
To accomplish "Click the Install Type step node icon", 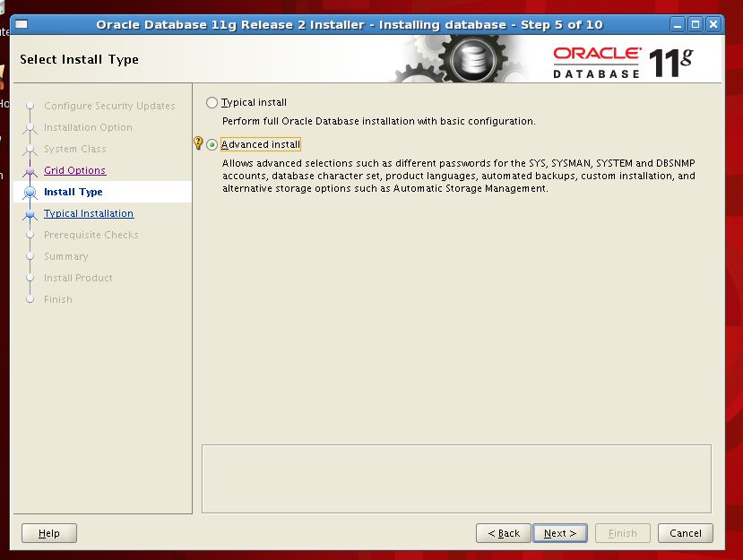I will (30, 193).
